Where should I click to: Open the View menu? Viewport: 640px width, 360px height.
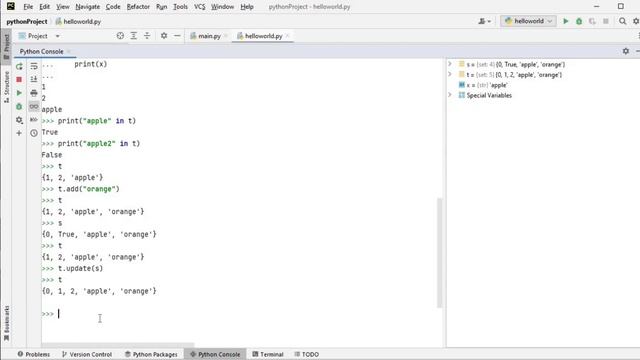tap(62, 7)
